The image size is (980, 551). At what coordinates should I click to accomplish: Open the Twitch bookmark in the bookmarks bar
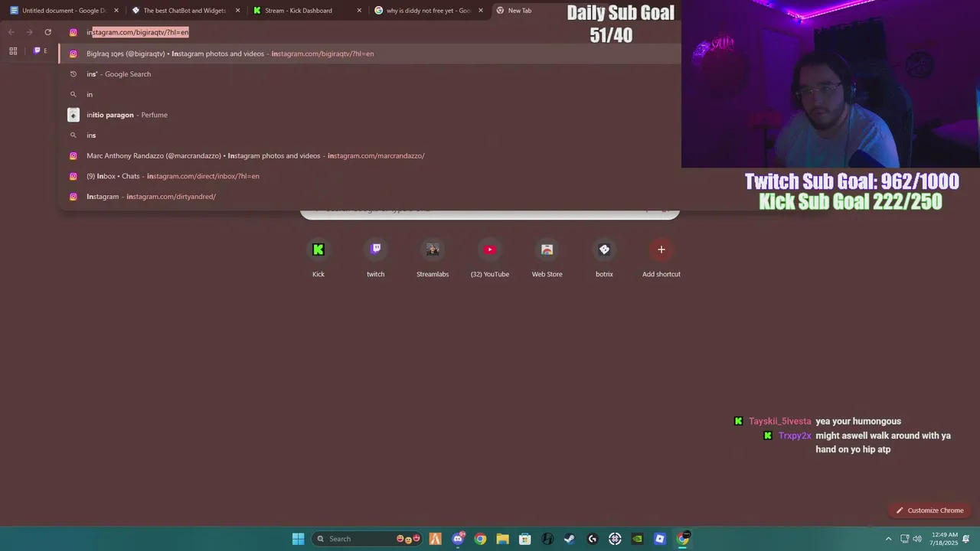click(x=40, y=51)
